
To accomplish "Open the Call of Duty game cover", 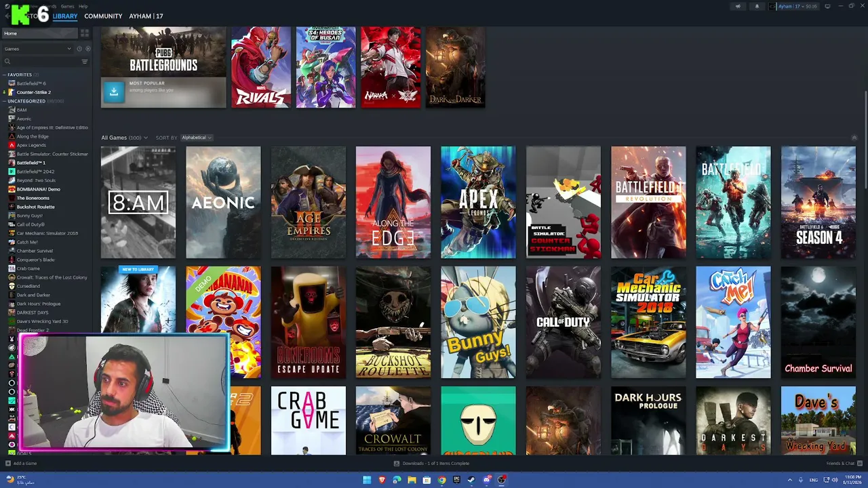I will 564,322.
